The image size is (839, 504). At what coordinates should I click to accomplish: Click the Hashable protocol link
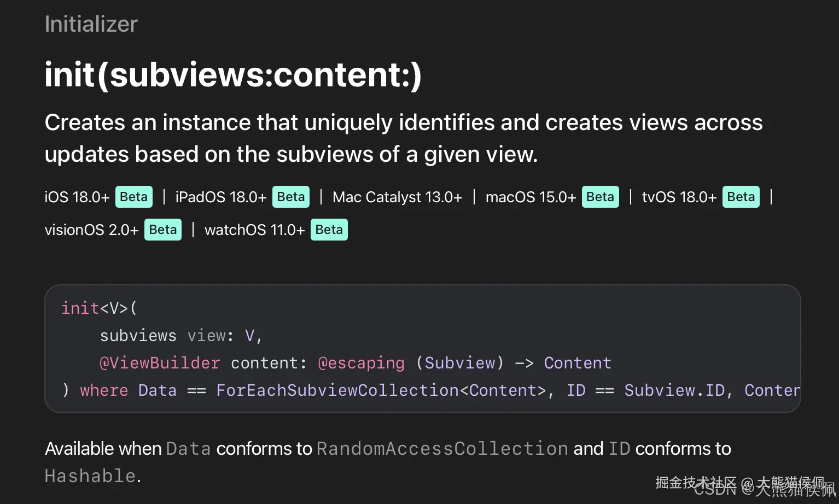coord(90,476)
